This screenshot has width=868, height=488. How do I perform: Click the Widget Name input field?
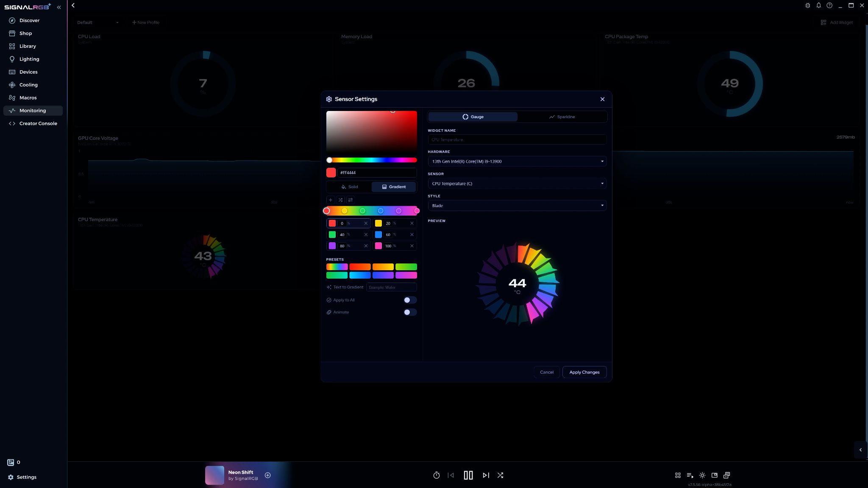pyautogui.click(x=517, y=139)
